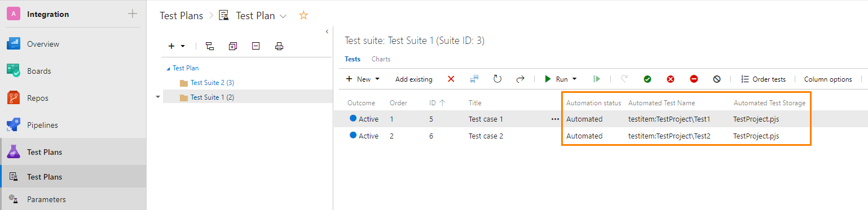Click the Block test icon
This screenshot has height=210, width=868.
[694, 79]
